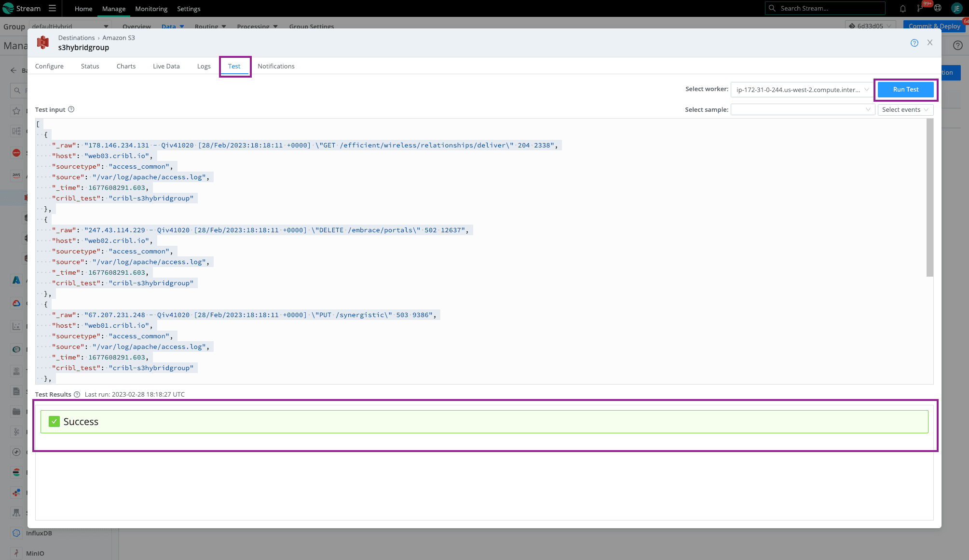Open the hamburger menu next to Stream
The image size is (969, 560).
tap(52, 8)
